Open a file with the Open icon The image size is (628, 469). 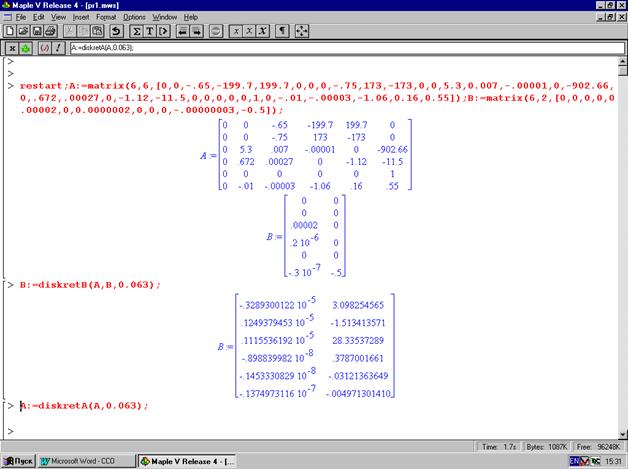pos(24,31)
